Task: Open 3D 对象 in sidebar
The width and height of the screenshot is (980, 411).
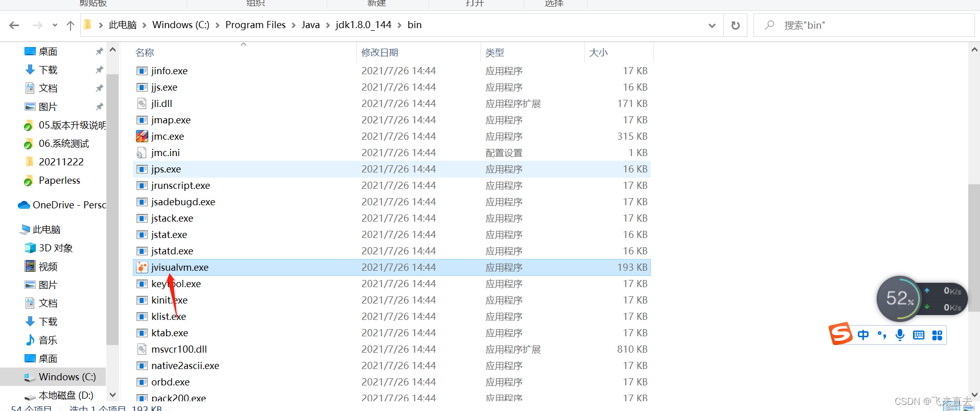Action: [x=56, y=248]
